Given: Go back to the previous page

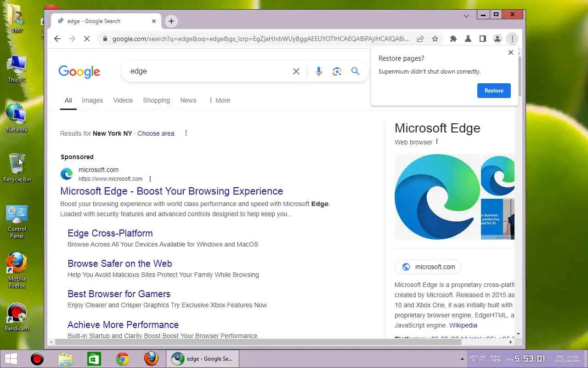Looking at the screenshot, I should pyautogui.click(x=57, y=39).
